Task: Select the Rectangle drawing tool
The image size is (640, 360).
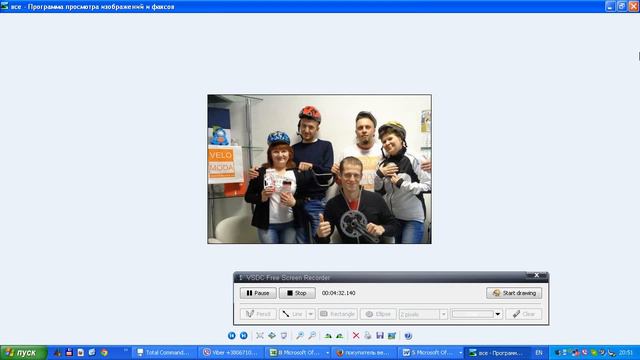Action: click(x=338, y=314)
